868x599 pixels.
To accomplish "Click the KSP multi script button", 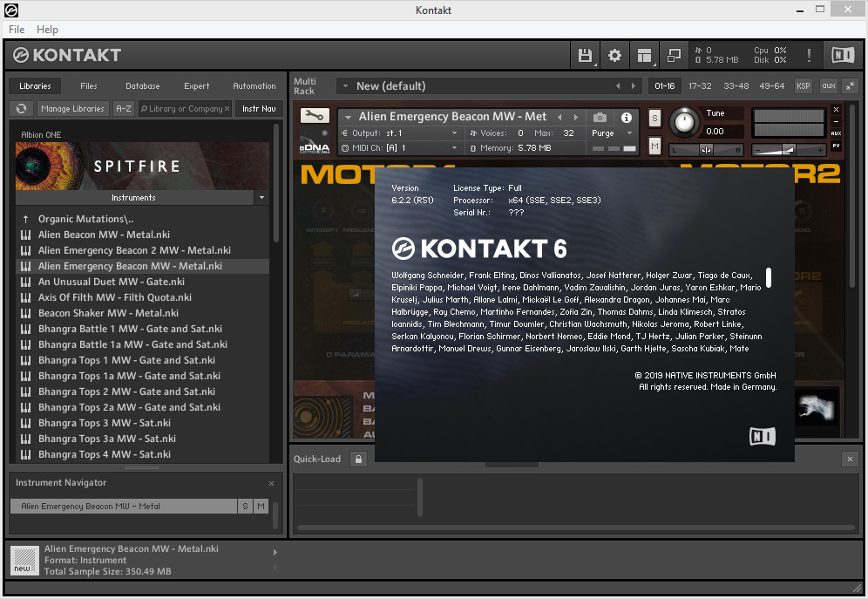I will [803, 85].
